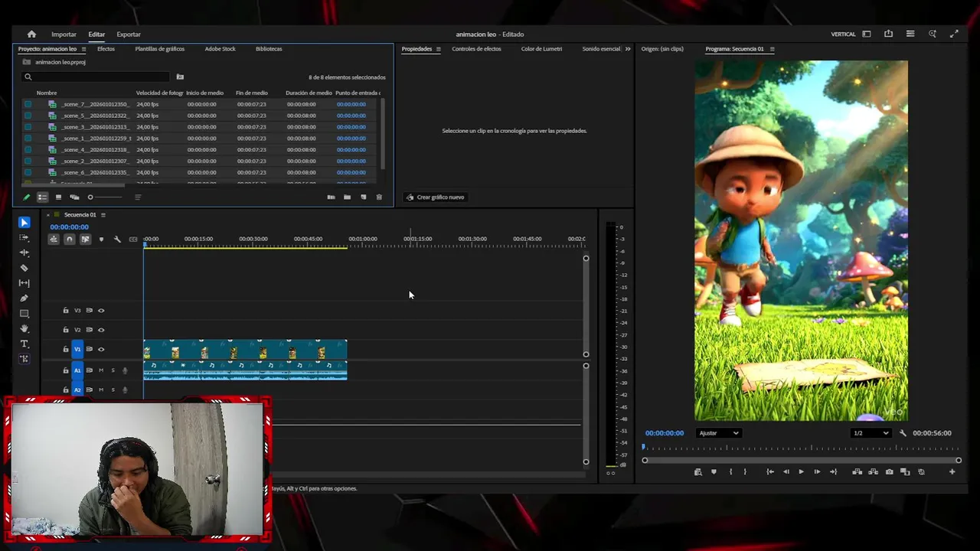Open the Plantillas de gráficos tab
The height and width of the screenshot is (551, 980).
[160, 49]
